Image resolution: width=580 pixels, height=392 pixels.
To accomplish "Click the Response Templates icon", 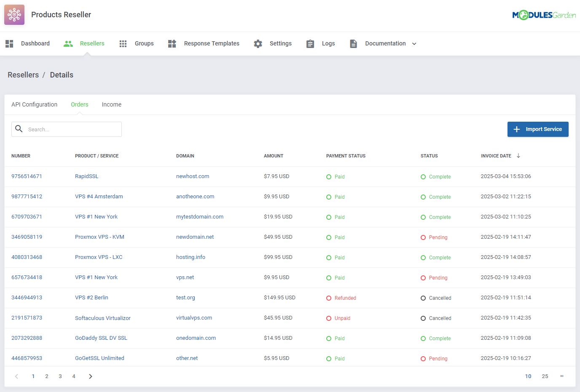I will click(172, 43).
